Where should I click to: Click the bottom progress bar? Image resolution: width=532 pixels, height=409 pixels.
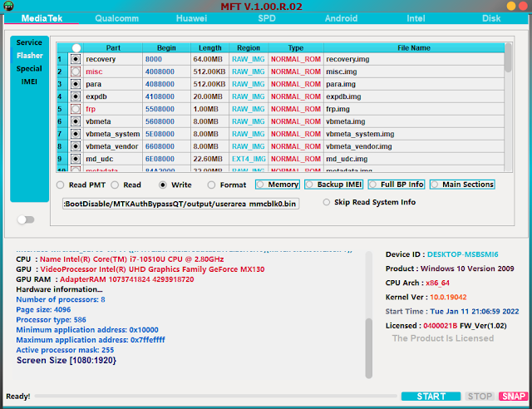point(216,396)
